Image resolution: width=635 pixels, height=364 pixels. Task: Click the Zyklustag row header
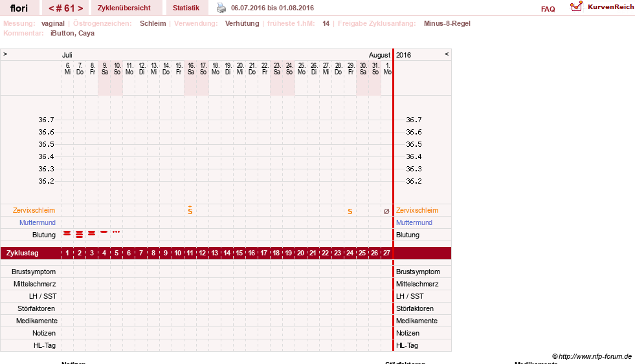[22, 253]
